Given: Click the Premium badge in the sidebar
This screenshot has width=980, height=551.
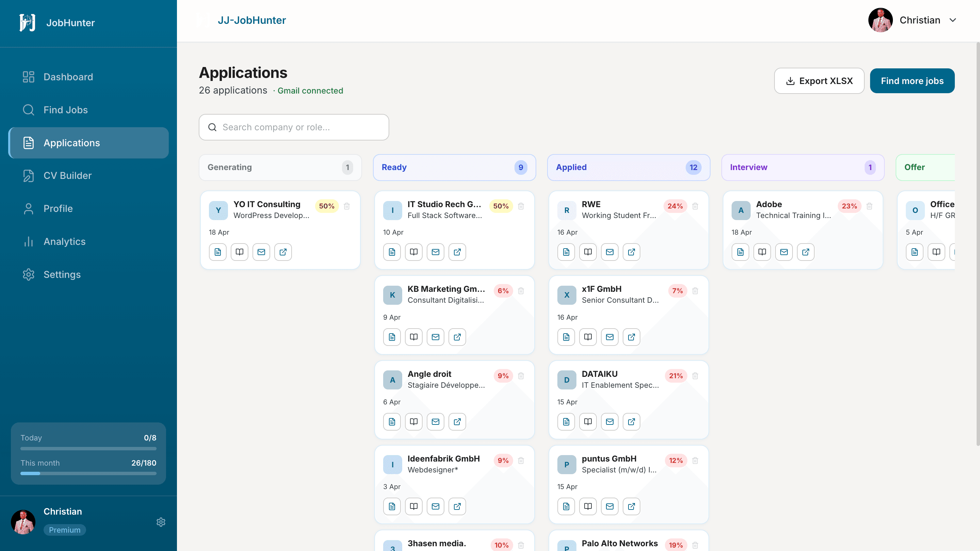Looking at the screenshot, I should 65,530.
